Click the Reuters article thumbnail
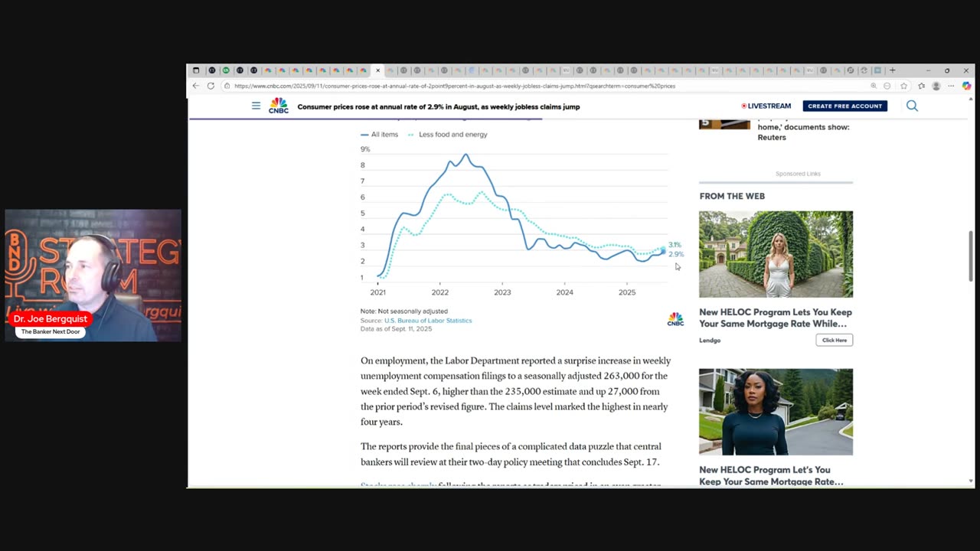 click(724, 124)
